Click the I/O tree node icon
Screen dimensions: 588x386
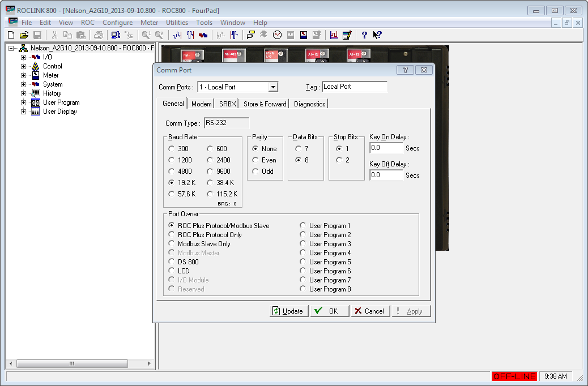(36, 57)
